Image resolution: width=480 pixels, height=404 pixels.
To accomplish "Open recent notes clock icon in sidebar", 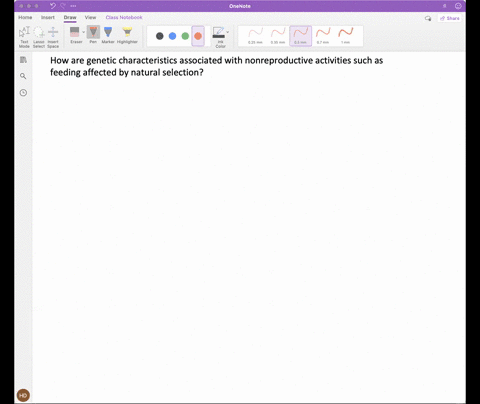I will (23, 93).
